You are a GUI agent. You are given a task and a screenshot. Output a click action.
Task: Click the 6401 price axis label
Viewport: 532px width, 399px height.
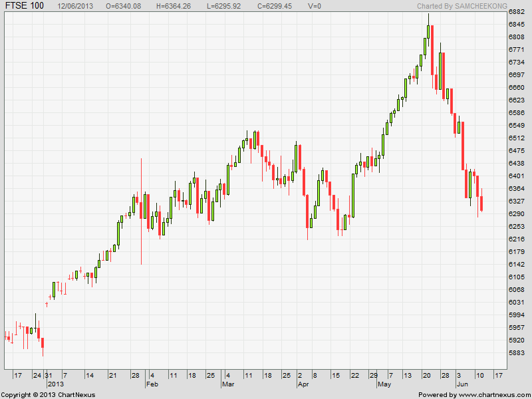click(x=517, y=176)
